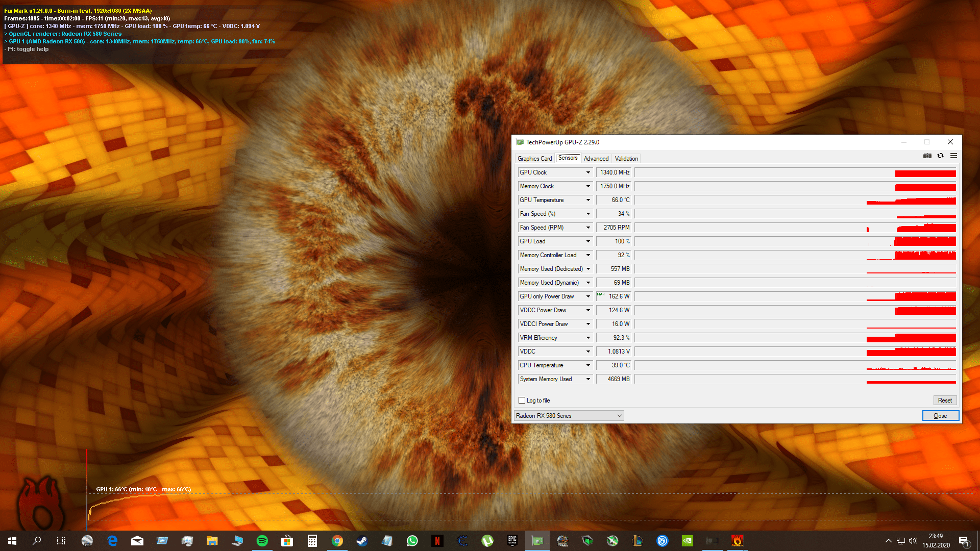
Task: Expand the VDDC sensor dropdown arrow
Action: pyautogui.click(x=588, y=352)
